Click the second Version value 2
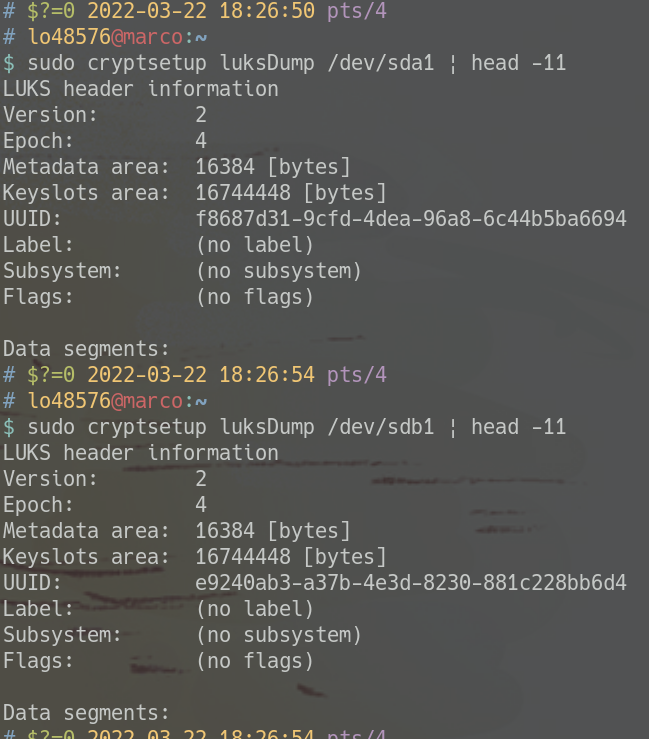 [201, 479]
